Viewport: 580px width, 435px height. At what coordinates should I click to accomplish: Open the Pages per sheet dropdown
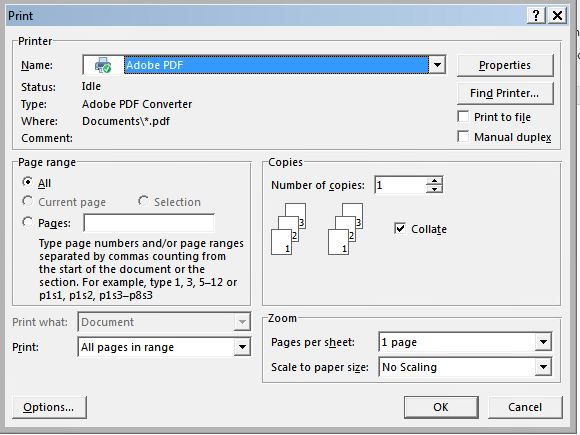coord(543,342)
